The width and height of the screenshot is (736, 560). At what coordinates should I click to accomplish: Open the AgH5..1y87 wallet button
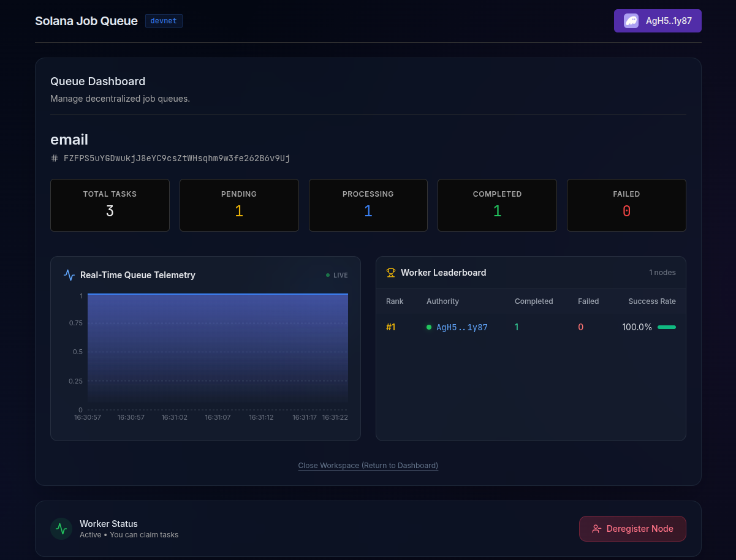658,21
